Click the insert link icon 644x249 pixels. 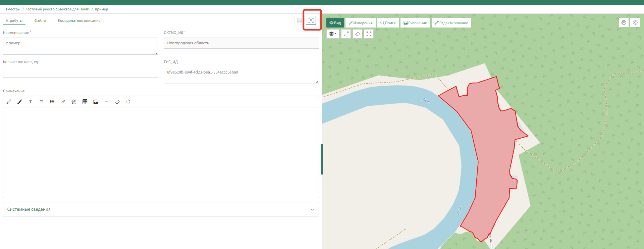[63, 102]
